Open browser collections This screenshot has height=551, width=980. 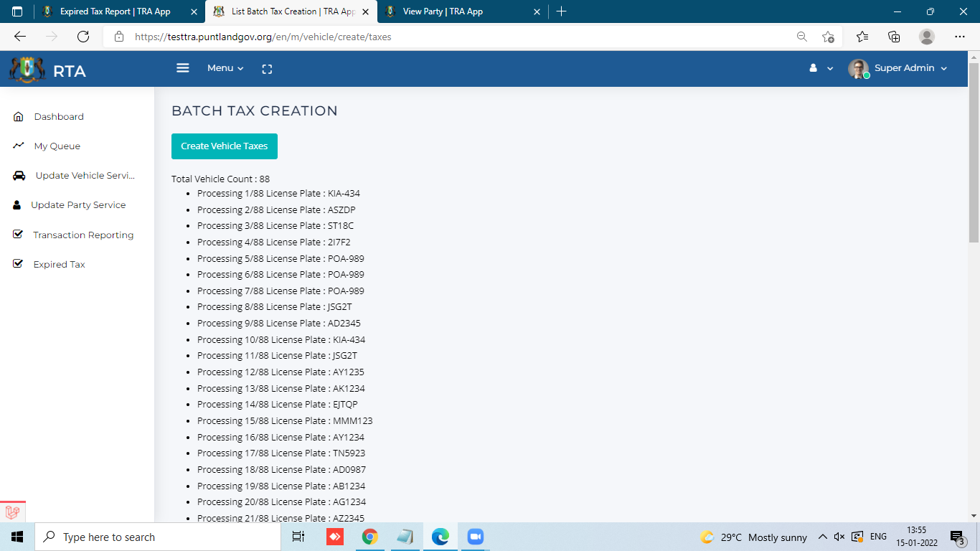894,37
